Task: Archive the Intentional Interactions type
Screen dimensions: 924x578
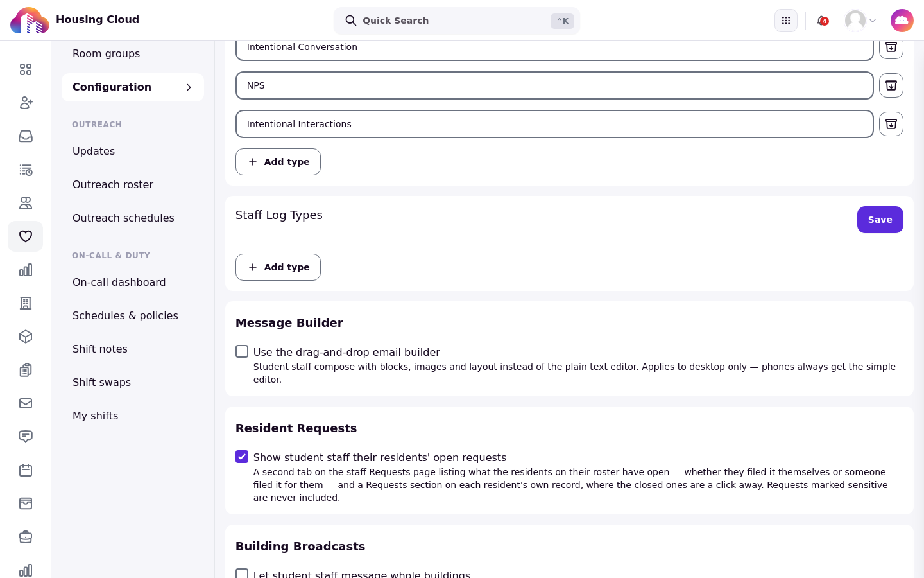Action: pyautogui.click(x=891, y=124)
